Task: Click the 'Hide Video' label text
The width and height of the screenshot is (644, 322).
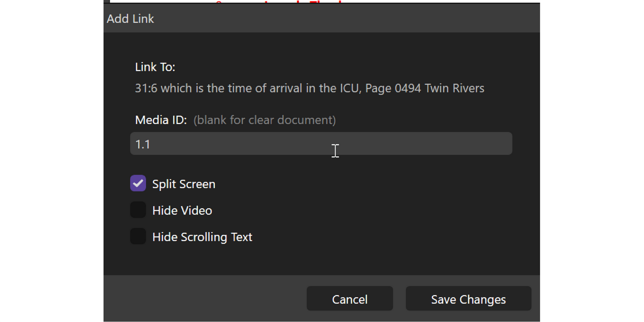Action: tap(182, 211)
